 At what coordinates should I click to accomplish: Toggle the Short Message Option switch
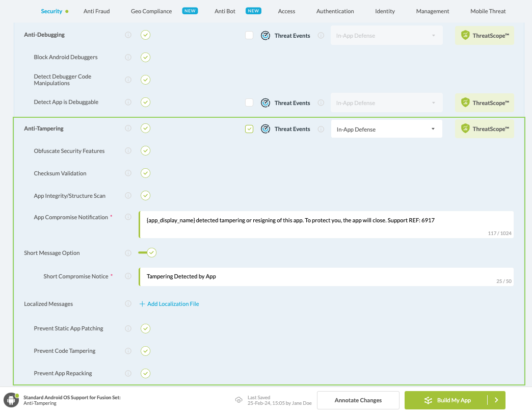(147, 252)
